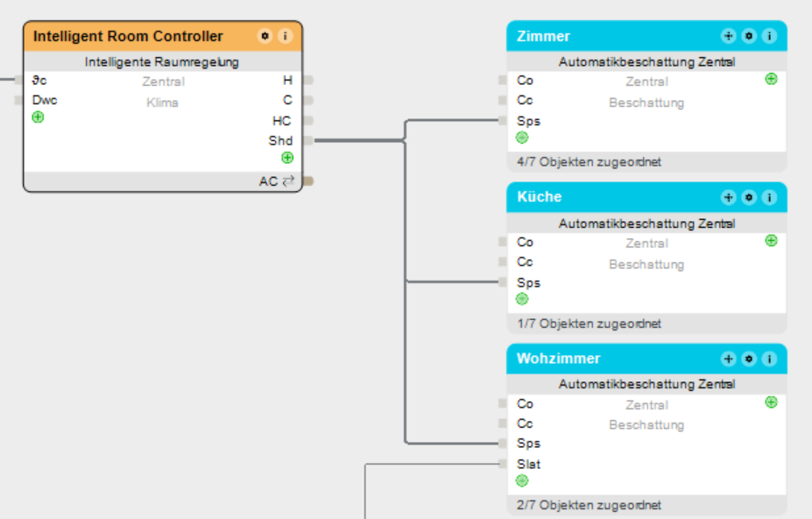Expand Wohzimmer inputs via plus under Slat

click(x=522, y=480)
